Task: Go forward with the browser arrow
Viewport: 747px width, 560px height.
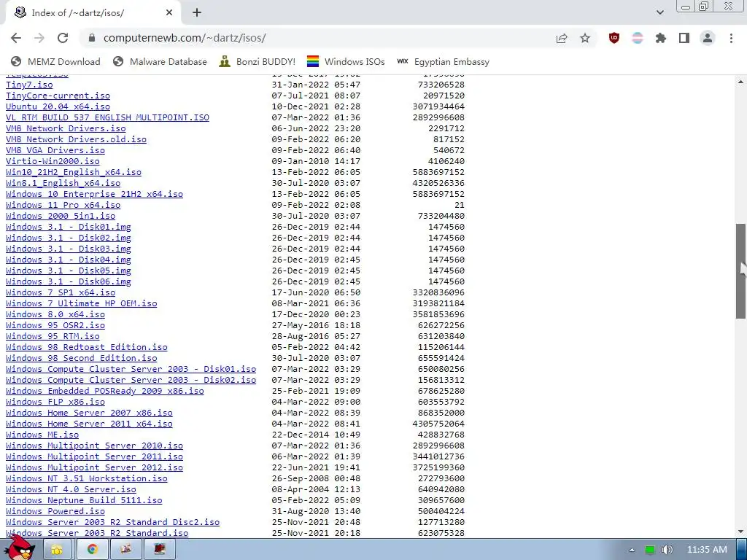Action: click(x=39, y=38)
